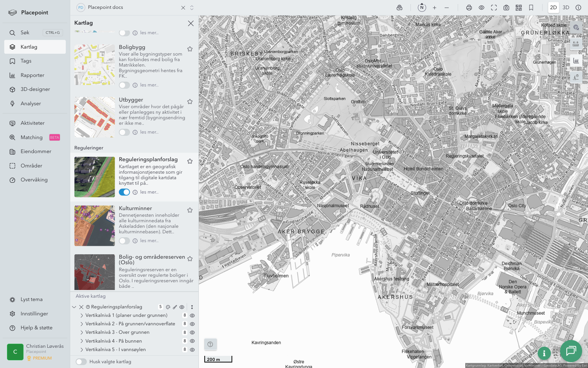
Task: Open Hjelp & støtte
Action: click(x=36, y=328)
